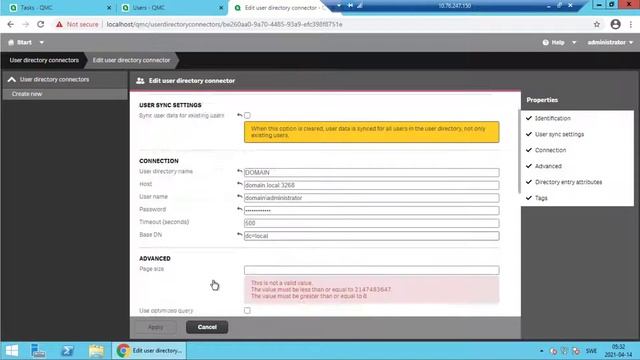640x360 pixels.
Task: Click Base DN input field
Action: pos(371,236)
